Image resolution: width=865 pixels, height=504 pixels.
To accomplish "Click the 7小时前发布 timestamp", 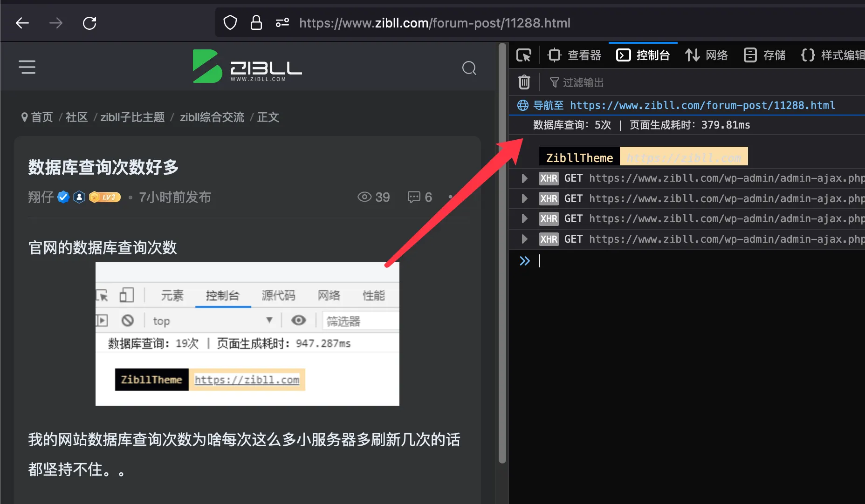I will [x=175, y=197].
